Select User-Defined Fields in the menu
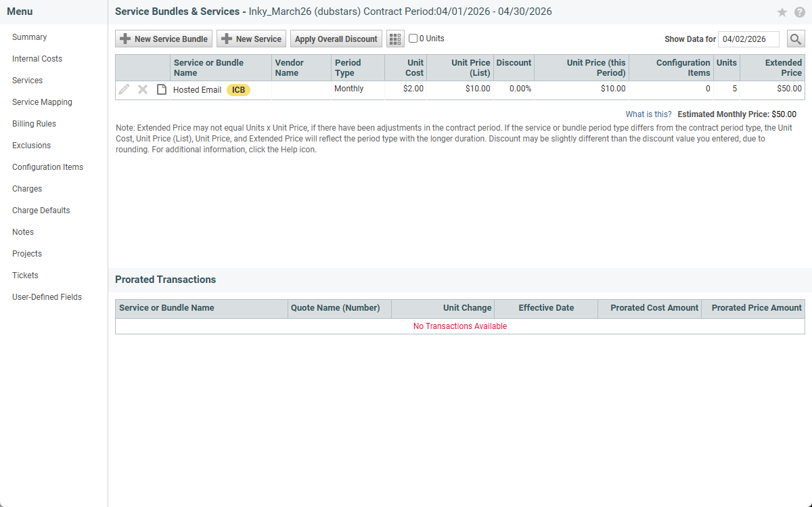Screen dimensions: 812x507 coord(47,297)
